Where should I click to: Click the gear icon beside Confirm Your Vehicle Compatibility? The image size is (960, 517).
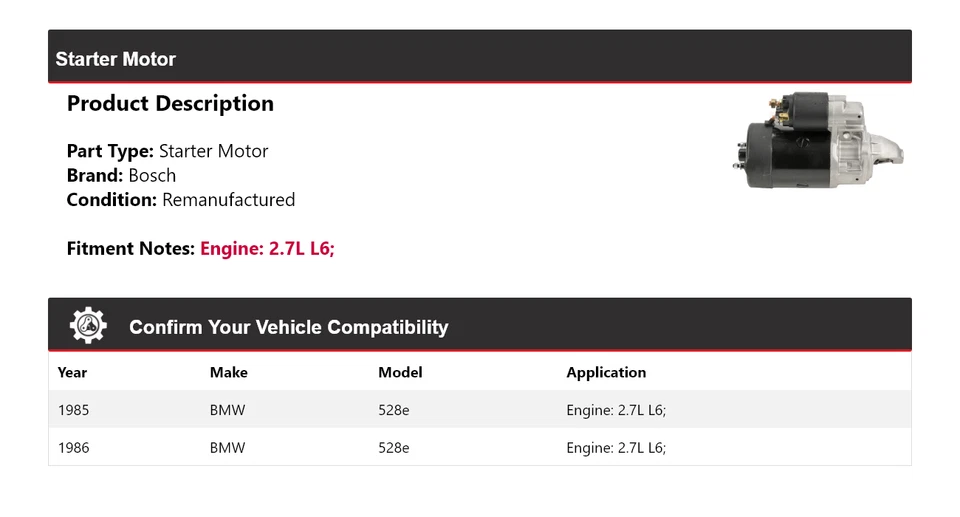click(x=88, y=326)
